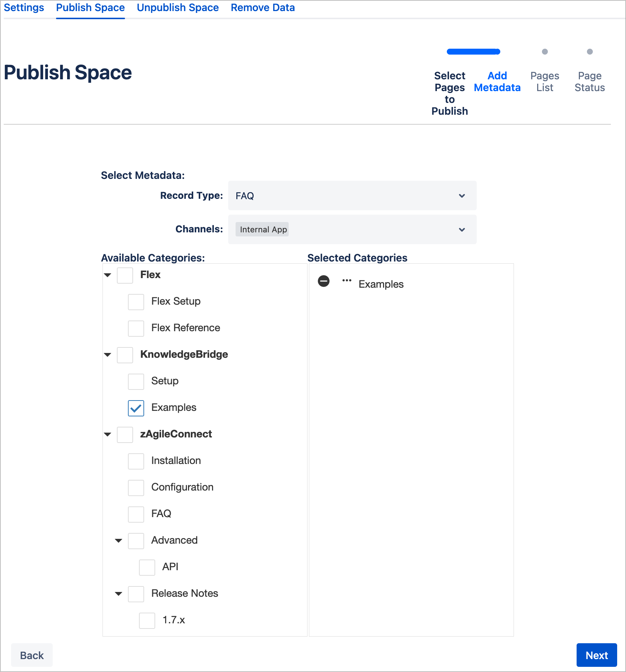Click the Pages List step dot

coord(545,52)
